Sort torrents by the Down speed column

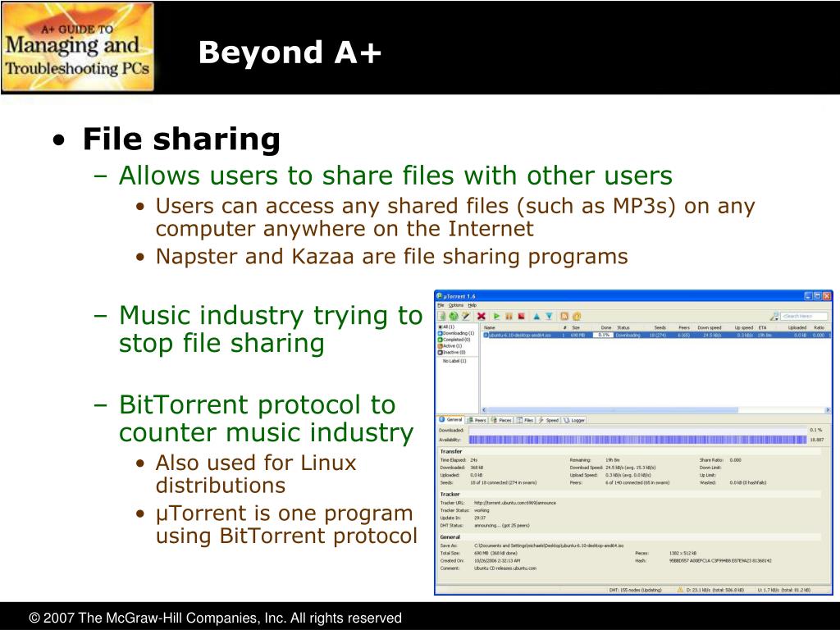[710, 327]
